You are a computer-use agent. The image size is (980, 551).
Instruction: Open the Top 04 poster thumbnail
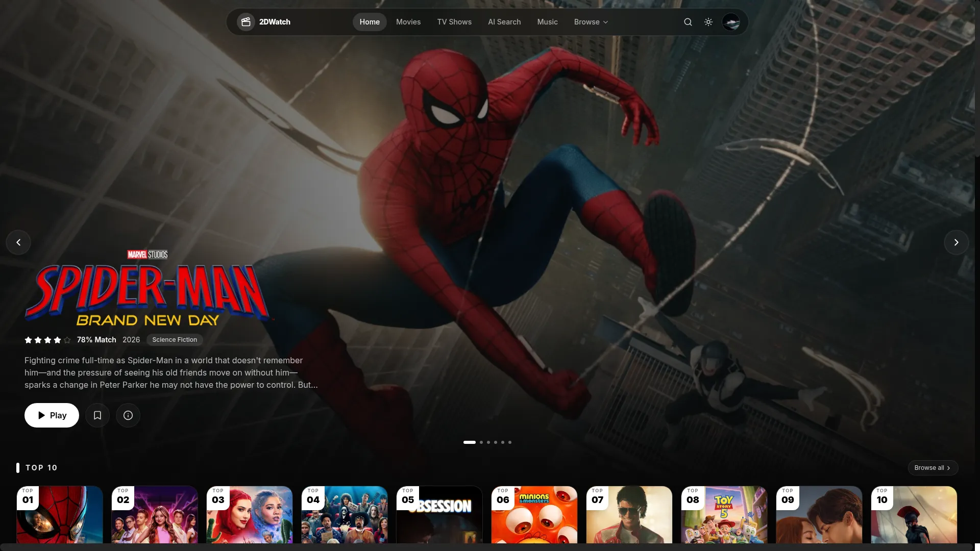(345, 515)
